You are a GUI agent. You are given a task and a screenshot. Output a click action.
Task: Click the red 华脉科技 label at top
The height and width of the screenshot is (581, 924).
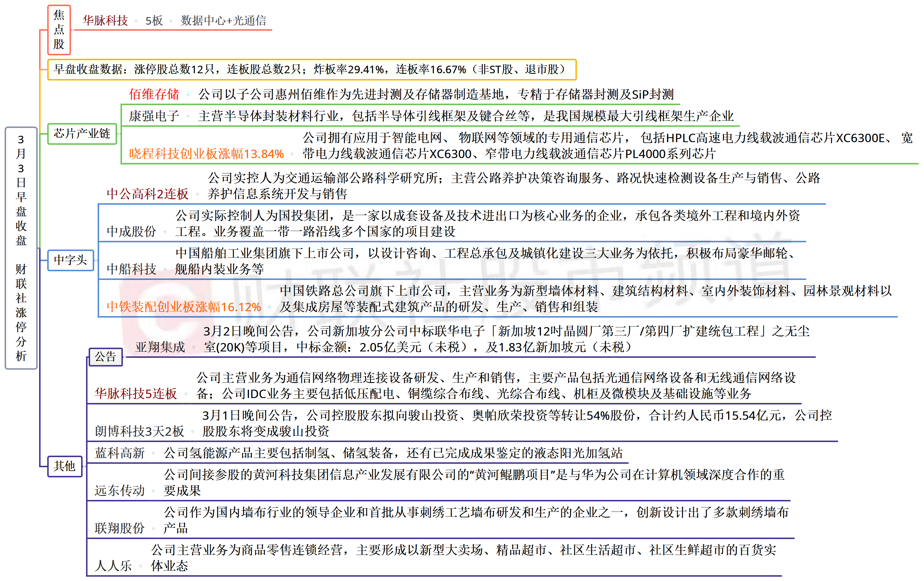(105, 20)
